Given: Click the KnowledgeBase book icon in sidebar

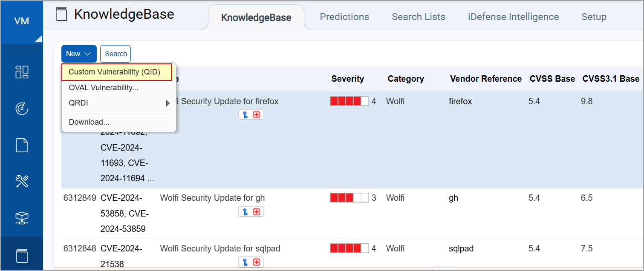Looking at the screenshot, I should click(x=22, y=255).
